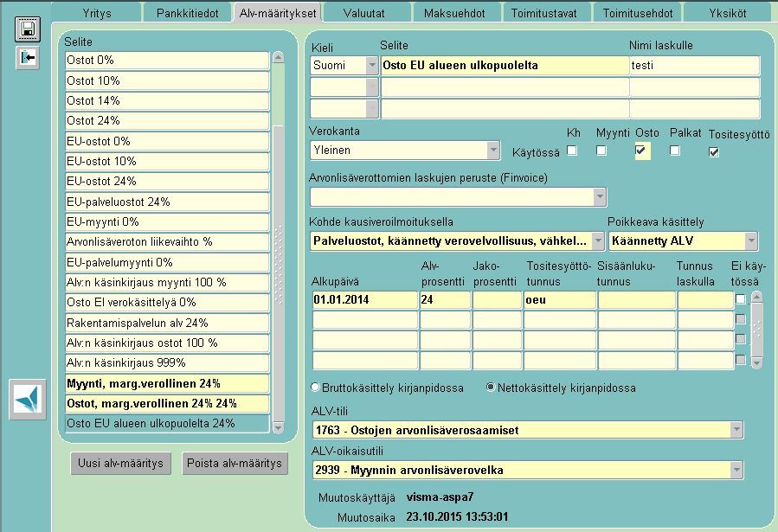Click the save (floppy disk) icon
This screenshot has width=778, height=532.
click(28, 29)
